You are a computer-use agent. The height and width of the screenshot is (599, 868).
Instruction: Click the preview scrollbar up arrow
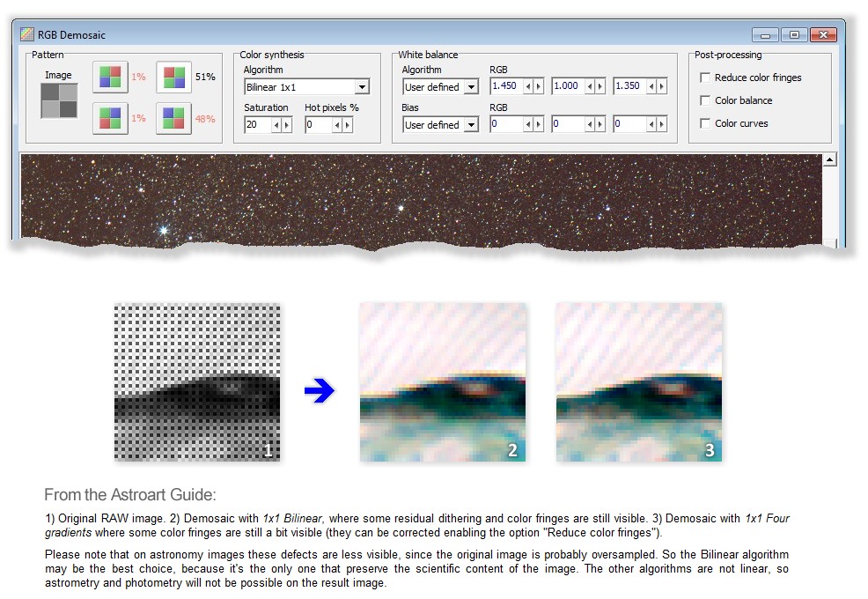pyautogui.click(x=828, y=159)
